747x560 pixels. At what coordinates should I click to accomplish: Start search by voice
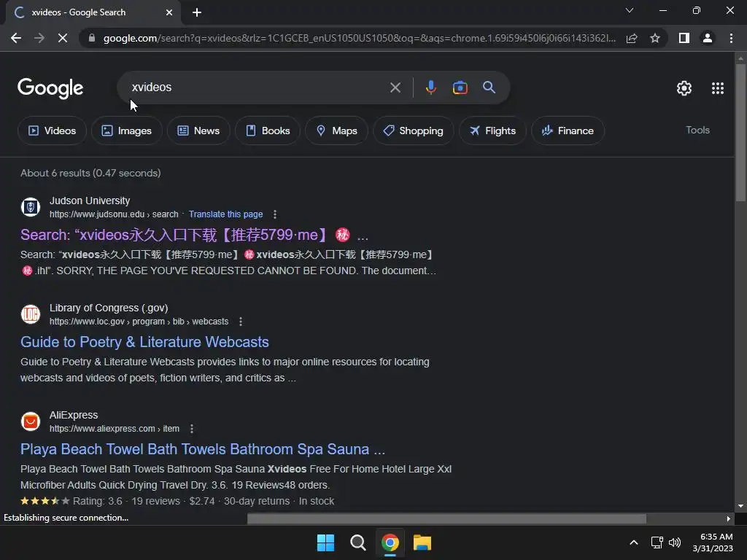(430, 87)
